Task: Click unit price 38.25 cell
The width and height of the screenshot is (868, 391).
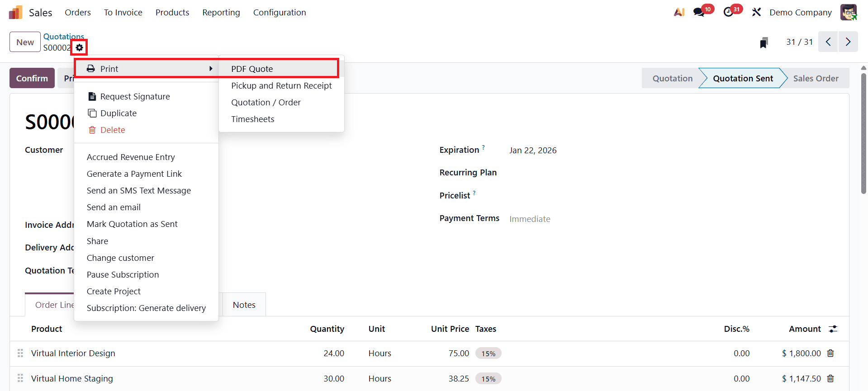Action: pyautogui.click(x=459, y=378)
